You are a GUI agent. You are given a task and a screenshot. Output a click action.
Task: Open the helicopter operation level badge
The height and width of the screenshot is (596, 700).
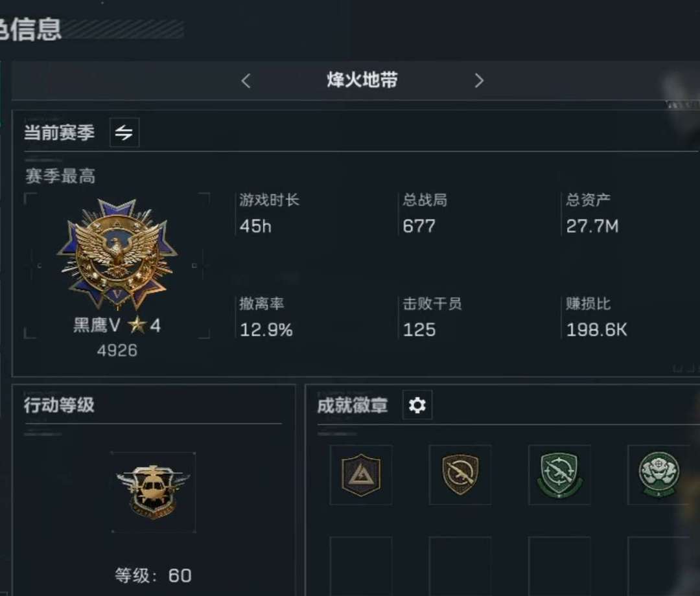pyautogui.click(x=153, y=492)
